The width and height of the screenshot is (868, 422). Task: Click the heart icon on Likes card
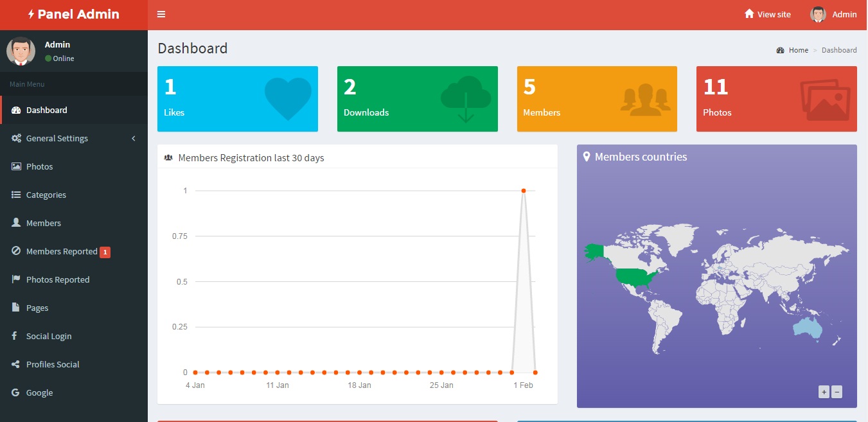coord(288,99)
